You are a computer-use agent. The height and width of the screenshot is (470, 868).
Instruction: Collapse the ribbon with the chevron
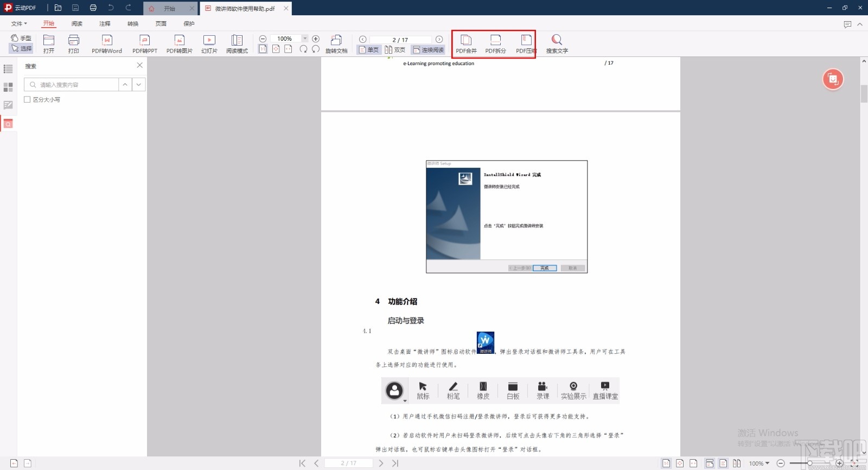pyautogui.click(x=860, y=24)
